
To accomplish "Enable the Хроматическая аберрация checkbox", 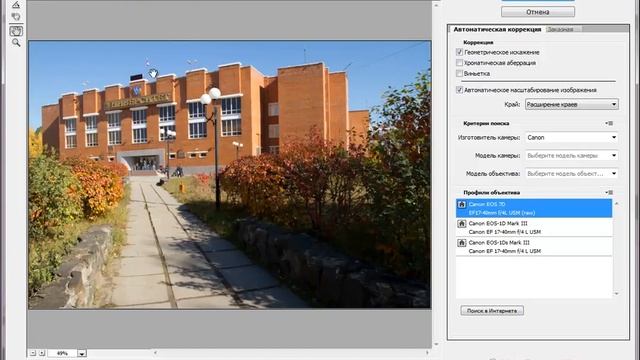I will [x=459, y=63].
